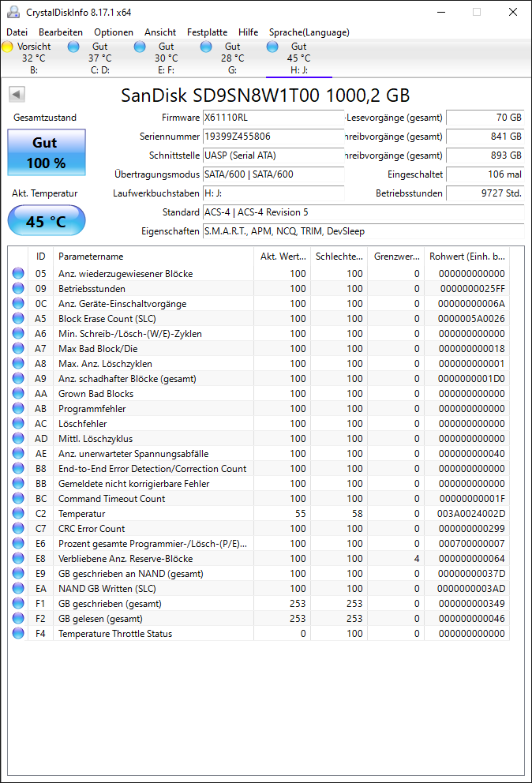Click the Rohwert column header
The height and width of the screenshot is (783, 532).
467,257
